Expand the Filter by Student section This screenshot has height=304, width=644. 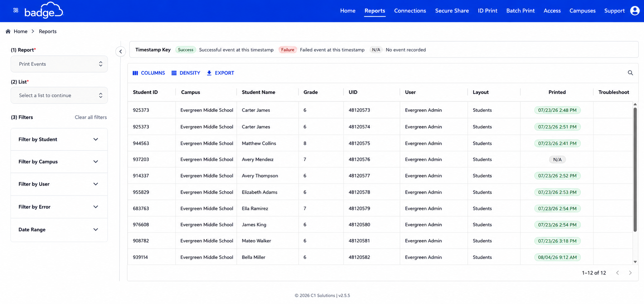59,139
